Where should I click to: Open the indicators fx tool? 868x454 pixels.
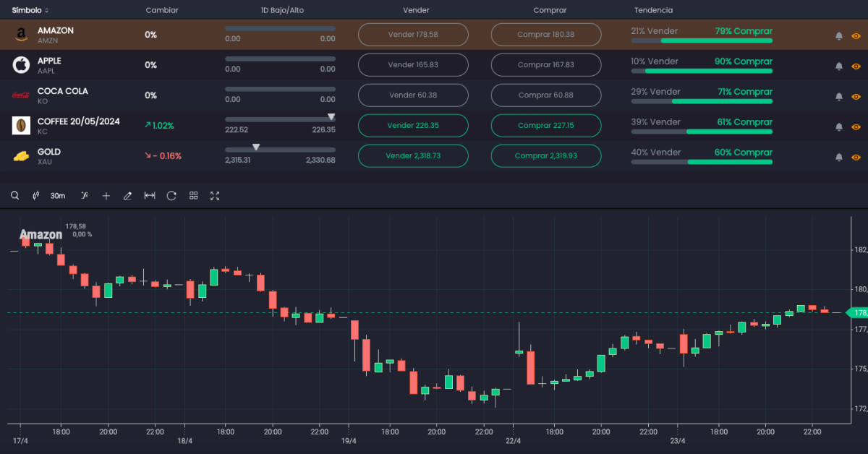coord(84,196)
